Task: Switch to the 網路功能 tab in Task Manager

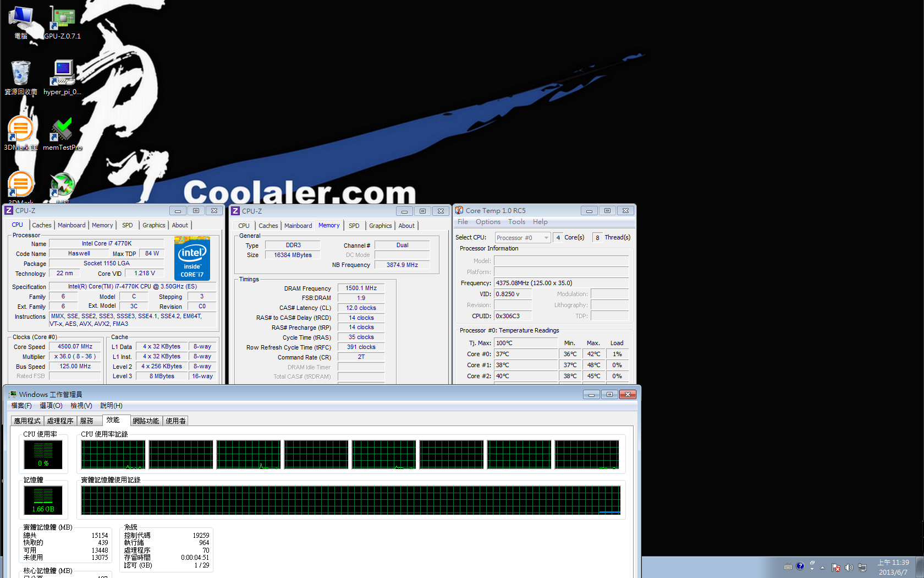Action: tap(146, 421)
